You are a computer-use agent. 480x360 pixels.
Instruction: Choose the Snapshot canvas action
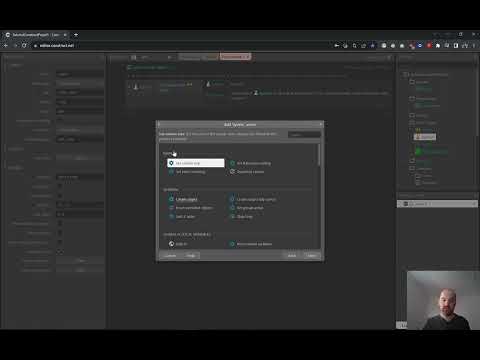click(x=247, y=172)
